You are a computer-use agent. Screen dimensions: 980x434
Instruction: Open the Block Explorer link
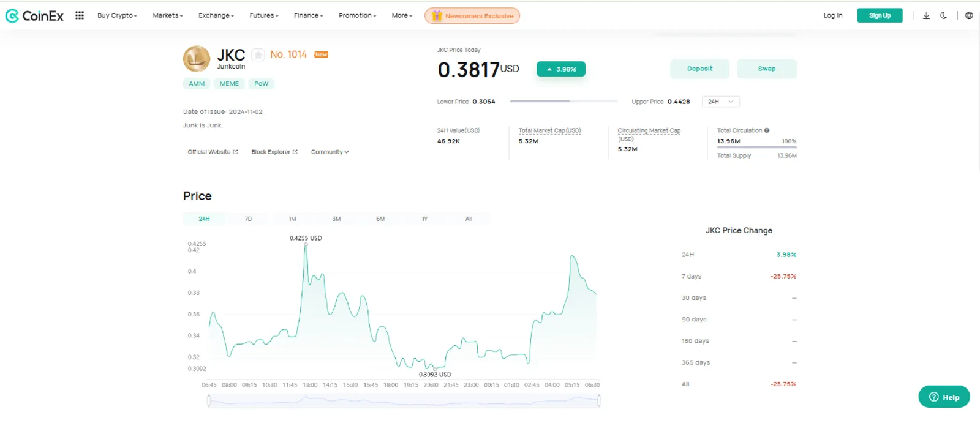[274, 152]
